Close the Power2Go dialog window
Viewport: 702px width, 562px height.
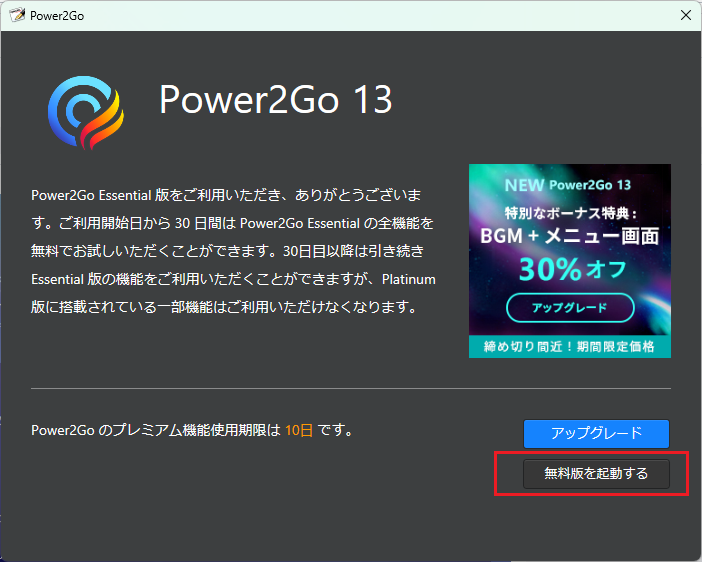pos(685,16)
